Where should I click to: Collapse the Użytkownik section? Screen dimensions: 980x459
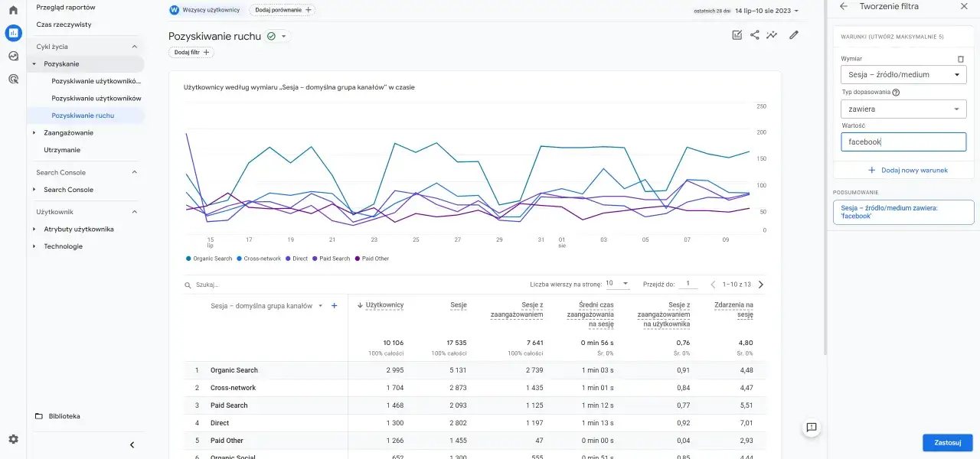(x=135, y=212)
